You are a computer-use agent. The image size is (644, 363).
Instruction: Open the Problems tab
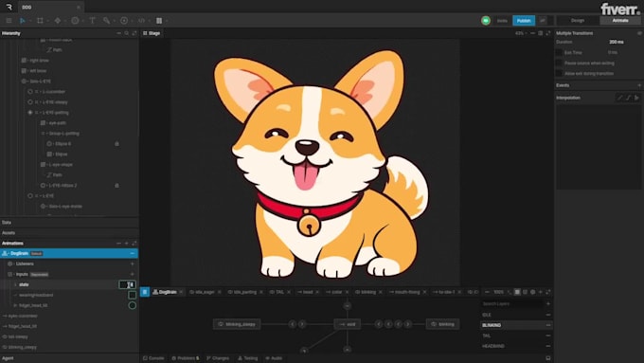pyautogui.click(x=186, y=358)
